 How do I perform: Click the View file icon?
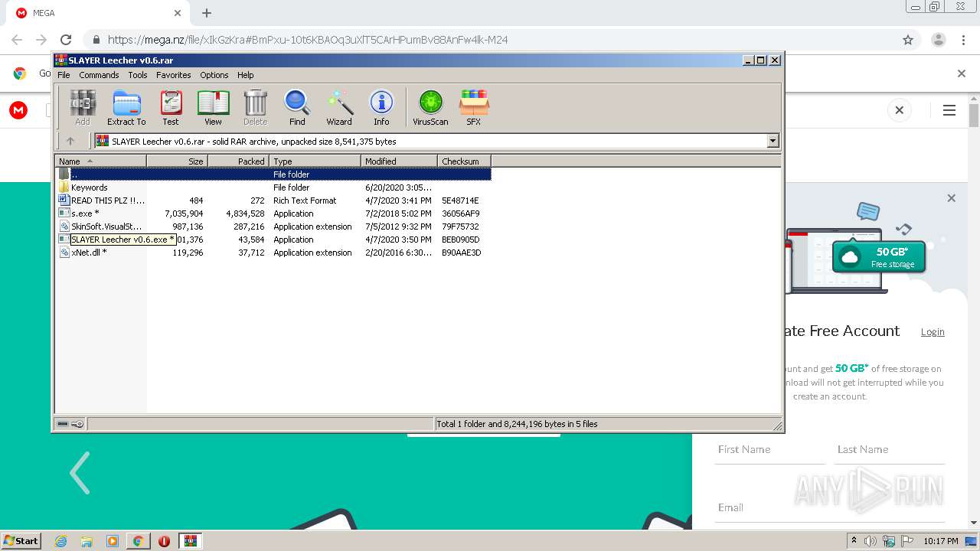click(213, 107)
